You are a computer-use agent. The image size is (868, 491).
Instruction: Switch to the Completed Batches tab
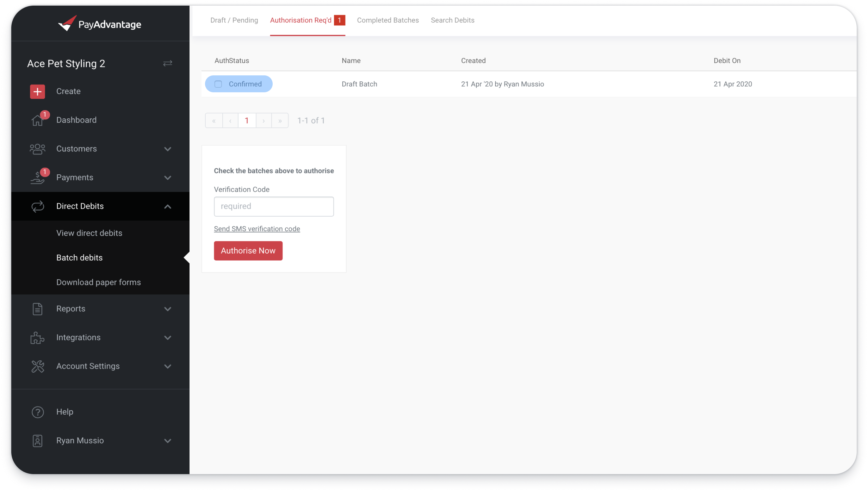click(387, 20)
